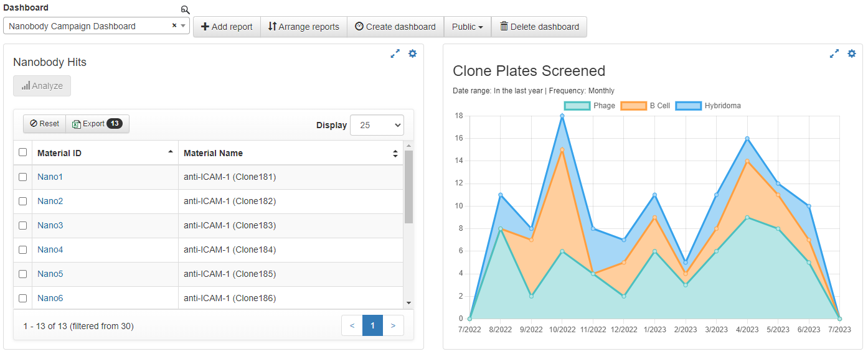This screenshot has height=354, width=868.
Task: Click the Add report toolbar item
Action: (x=227, y=27)
